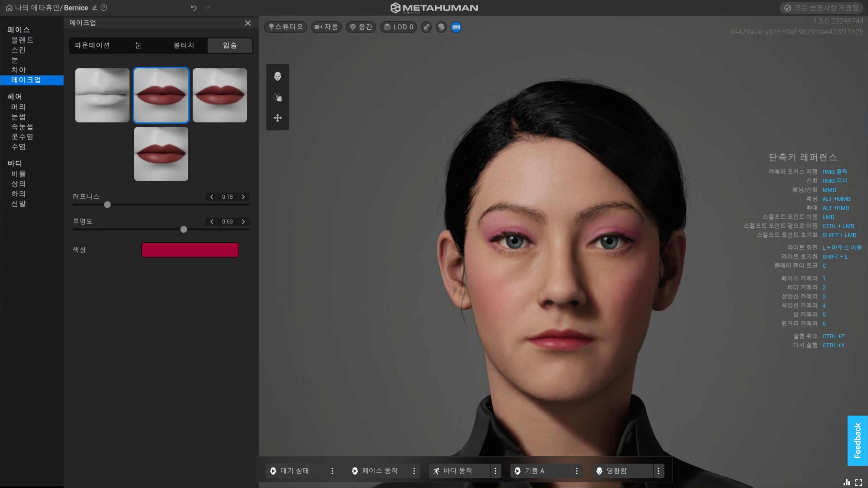This screenshot has height=488, width=868.
Task: Enter fullscreen with bottom-right corner icon
Action: click(x=859, y=482)
